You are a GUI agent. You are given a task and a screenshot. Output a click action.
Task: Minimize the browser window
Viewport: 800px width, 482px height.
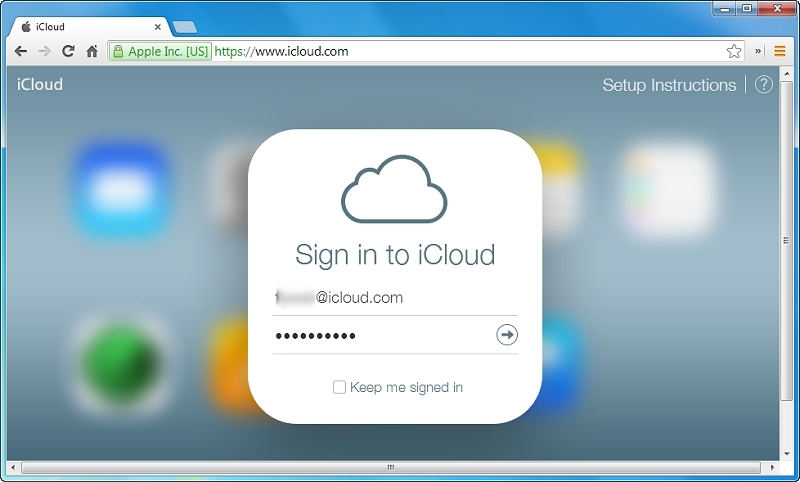(725, 9)
